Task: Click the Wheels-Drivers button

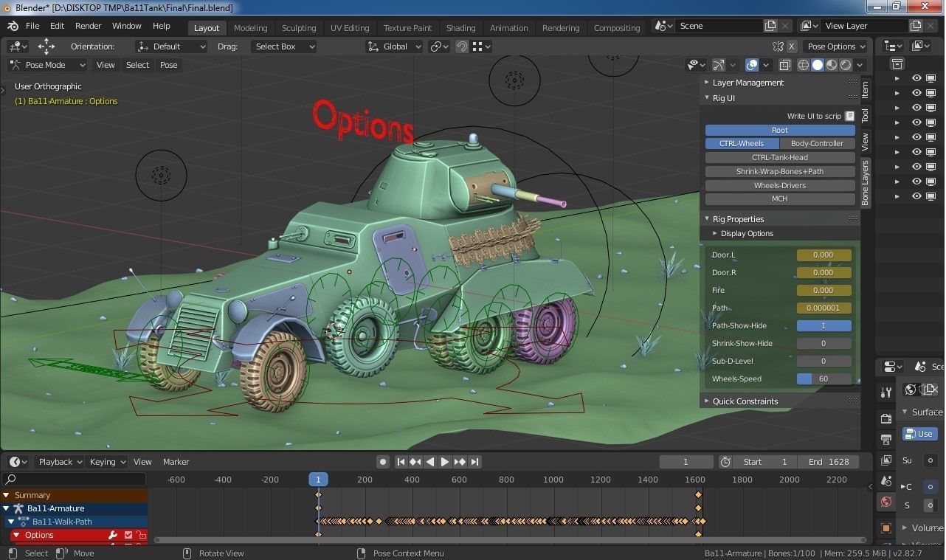Action: click(x=780, y=185)
